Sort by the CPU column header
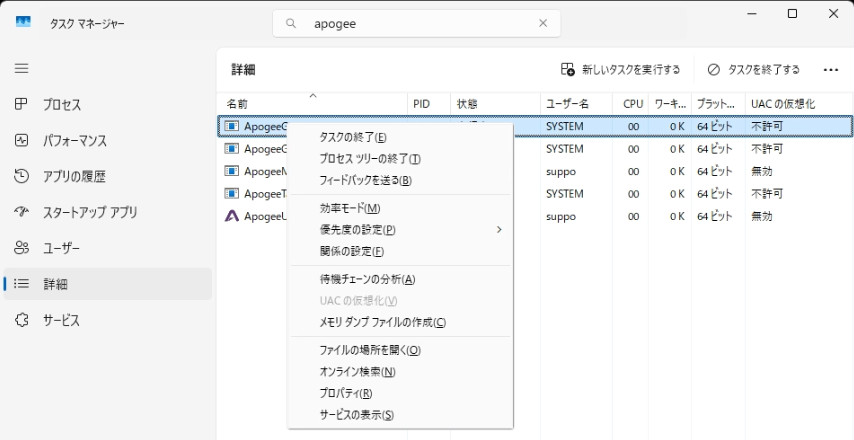Image resolution: width=854 pixels, height=440 pixels. (633, 104)
